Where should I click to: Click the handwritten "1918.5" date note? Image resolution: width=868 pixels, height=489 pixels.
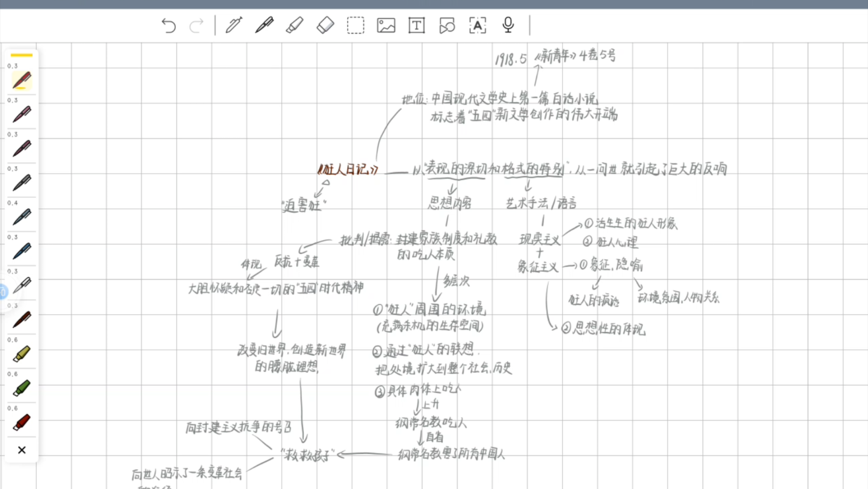(x=511, y=59)
